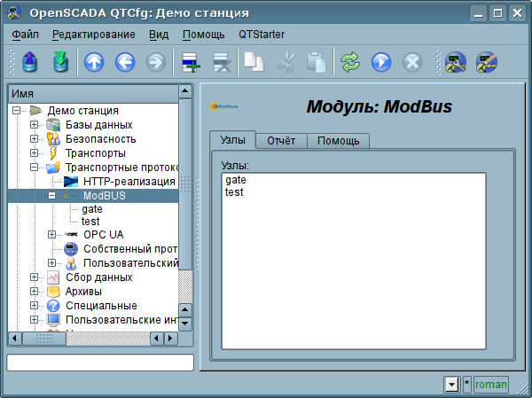Expand the Базы данных tree node
This screenshot has width=532, height=398.
click(x=34, y=124)
